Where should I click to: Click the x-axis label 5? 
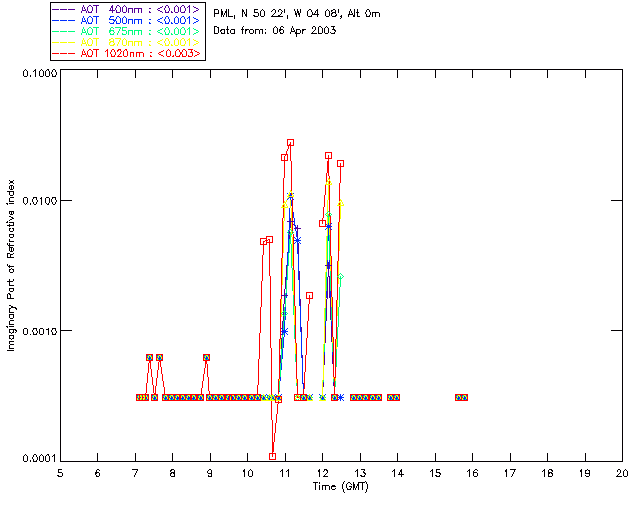(60, 473)
